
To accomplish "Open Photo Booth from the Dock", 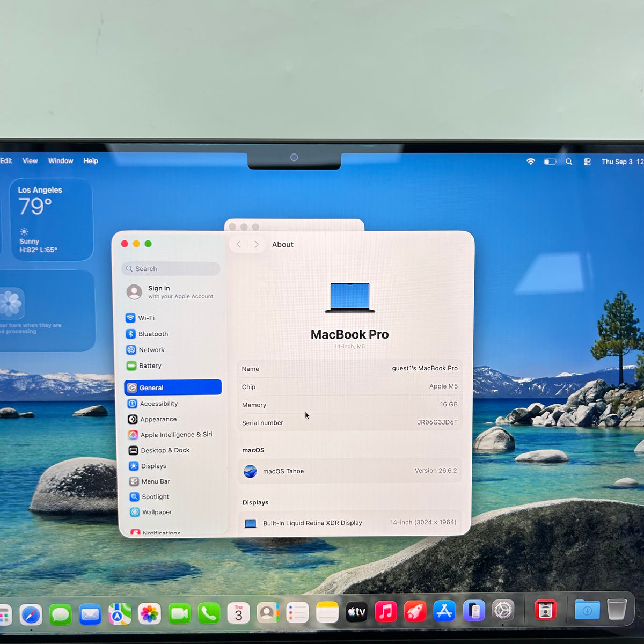I will pos(545,610).
